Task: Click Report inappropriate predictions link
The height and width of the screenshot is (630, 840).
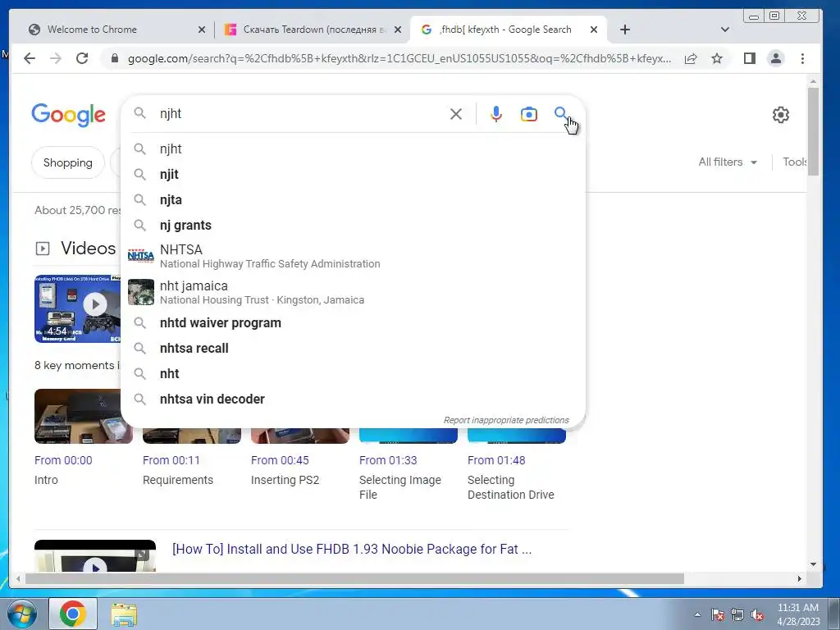Action: (505, 420)
